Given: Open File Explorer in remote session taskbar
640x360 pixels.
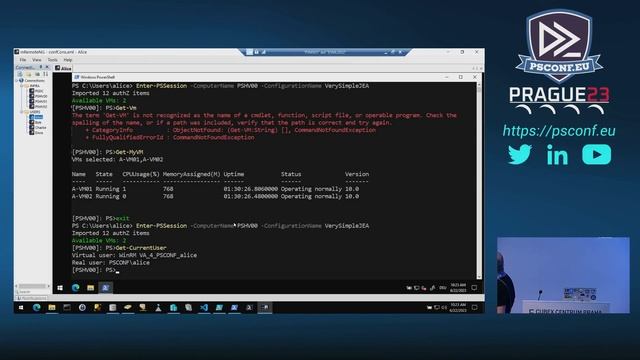Looking at the screenshot, I should click(x=91, y=288).
